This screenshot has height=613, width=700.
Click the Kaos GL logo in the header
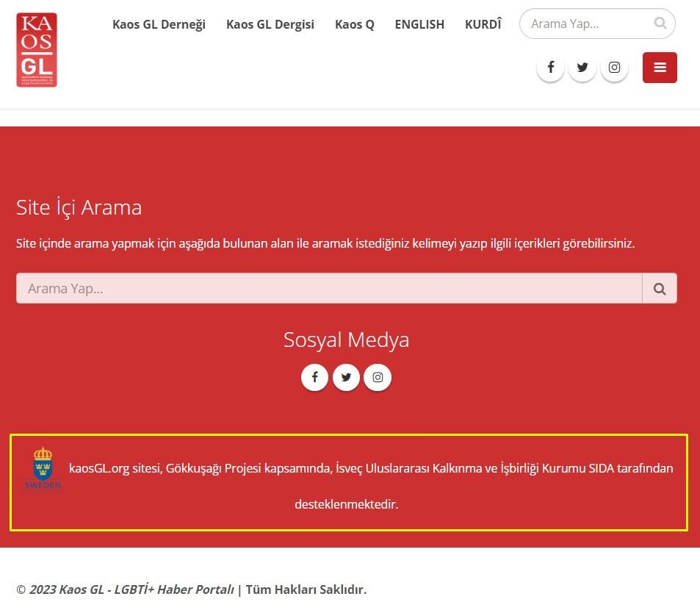coord(37,50)
